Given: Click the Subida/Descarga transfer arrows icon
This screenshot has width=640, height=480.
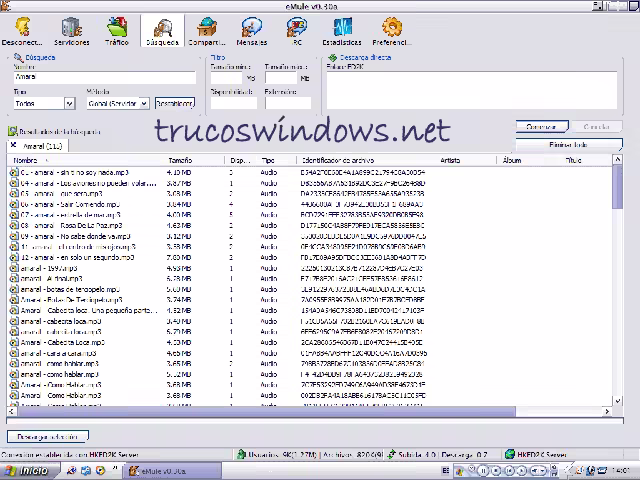Looking at the screenshot, I should (x=392, y=454).
